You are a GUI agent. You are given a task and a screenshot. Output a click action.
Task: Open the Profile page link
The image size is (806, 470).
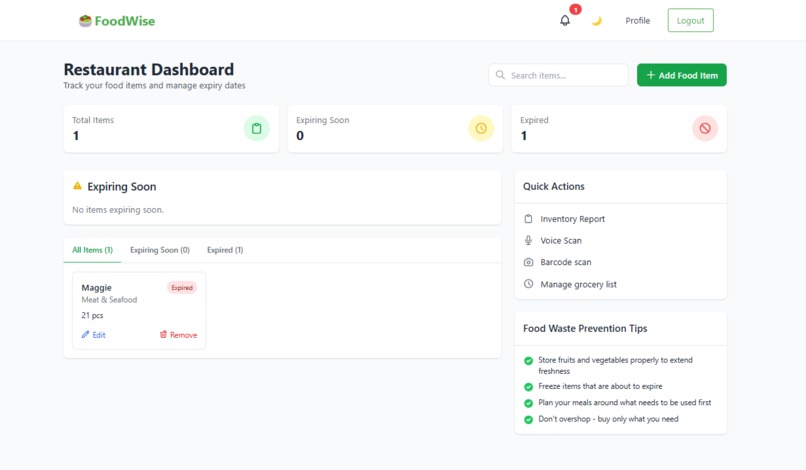637,21
